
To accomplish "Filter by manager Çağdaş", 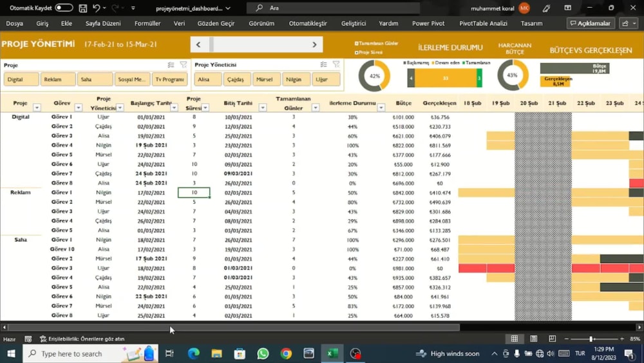I will click(x=237, y=79).
